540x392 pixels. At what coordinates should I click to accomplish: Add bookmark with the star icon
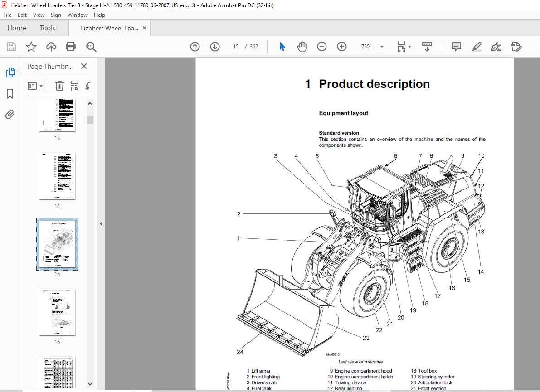(31, 47)
